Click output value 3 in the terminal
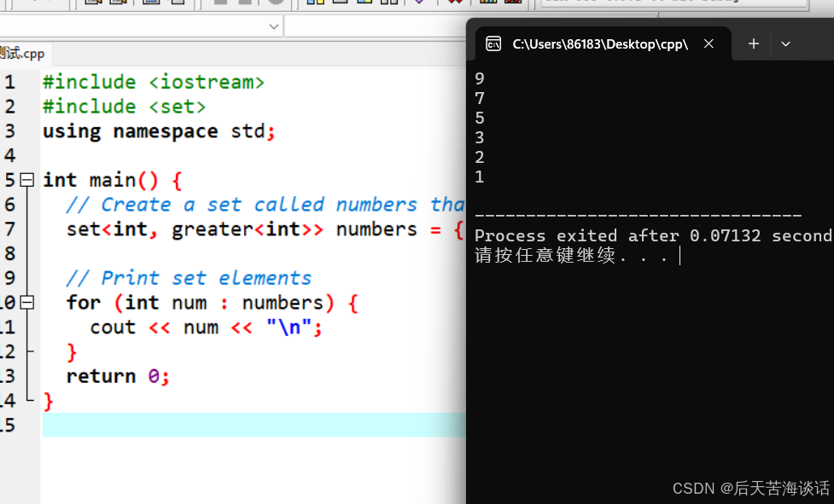 (x=479, y=137)
